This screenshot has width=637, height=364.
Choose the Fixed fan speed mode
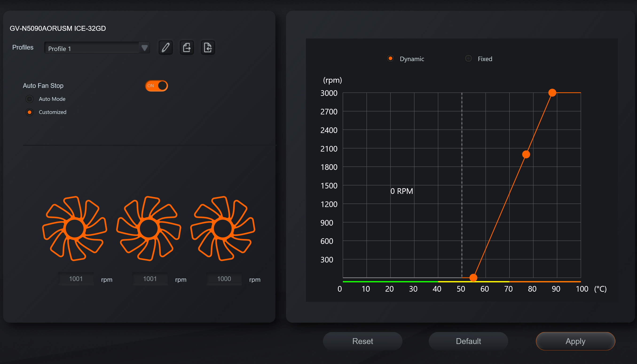(468, 59)
